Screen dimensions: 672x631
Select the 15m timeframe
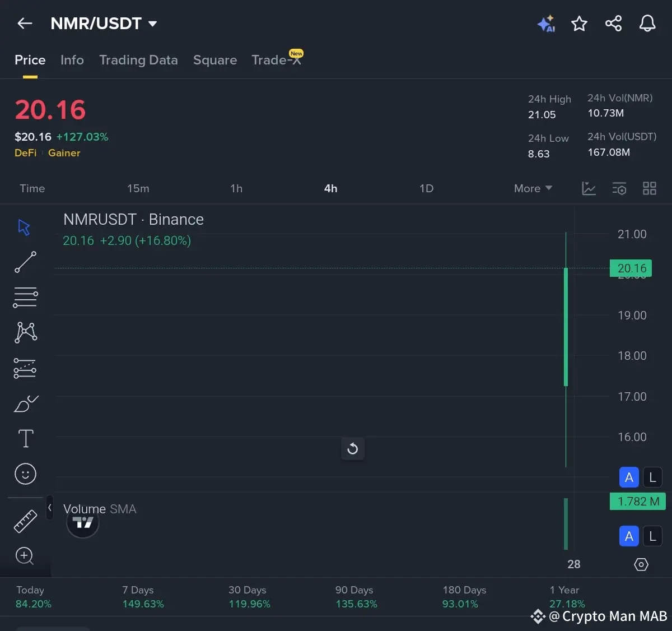point(138,188)
